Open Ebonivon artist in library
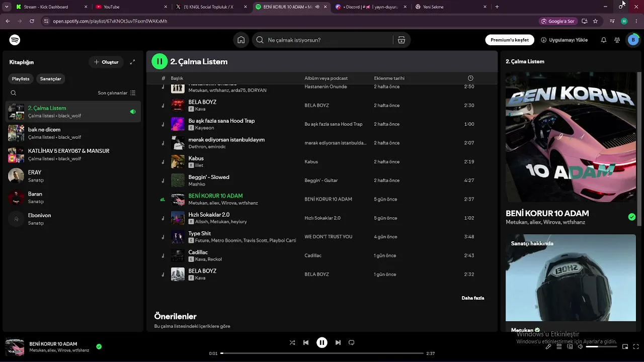 pyautogui.click(x=73, y=219)
